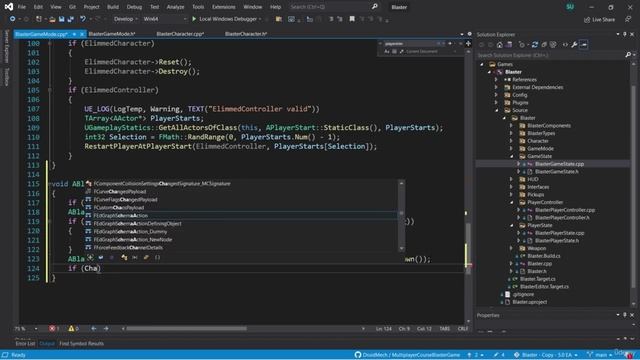The height and width of the screenshot is (360, 640).
Task: Click the Solution Explorer Collapse All icon
Action: pyautogui.click(x=544, y=44)
